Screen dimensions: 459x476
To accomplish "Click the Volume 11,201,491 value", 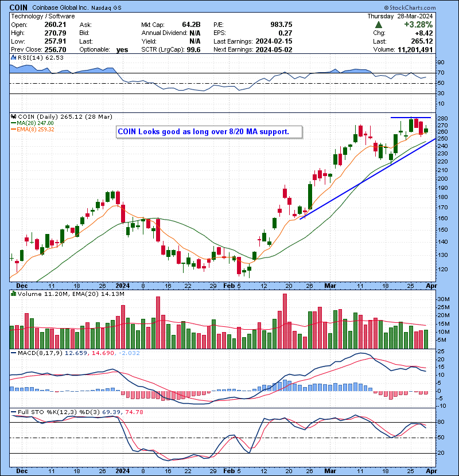I will coord(415,49).
